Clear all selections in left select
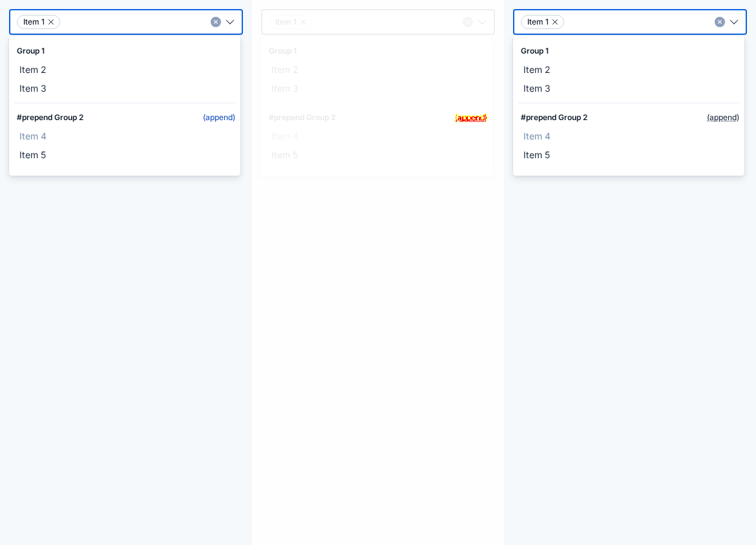The width and height of the screenshot is (756, 545). pyautogui.click(x=216, y=22)
